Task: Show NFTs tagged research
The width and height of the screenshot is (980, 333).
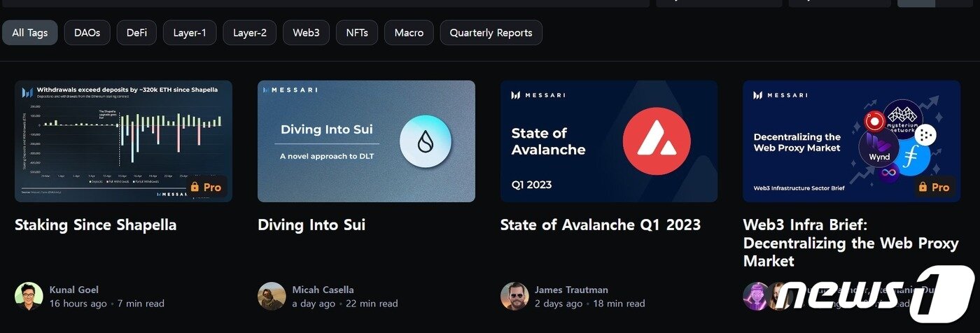Action: [x=357, y=33]
